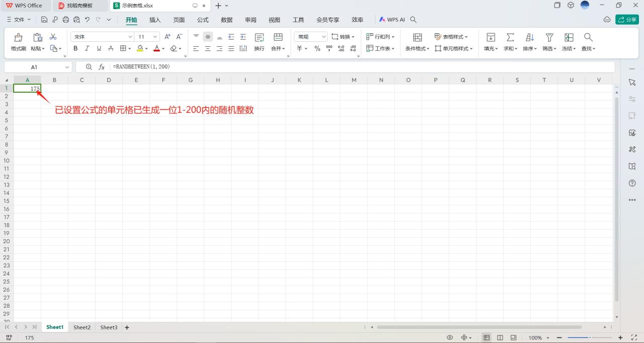The height and width of the screenshot is (343, 644).
Task: Click the print icon in quick toolbar
Action: point(65,20)
